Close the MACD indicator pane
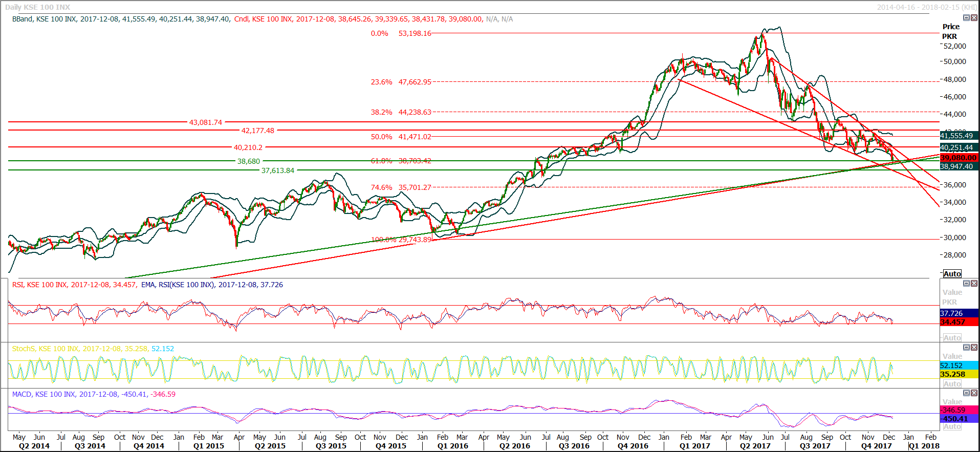 pyautogui.click(x=974, y=393)
